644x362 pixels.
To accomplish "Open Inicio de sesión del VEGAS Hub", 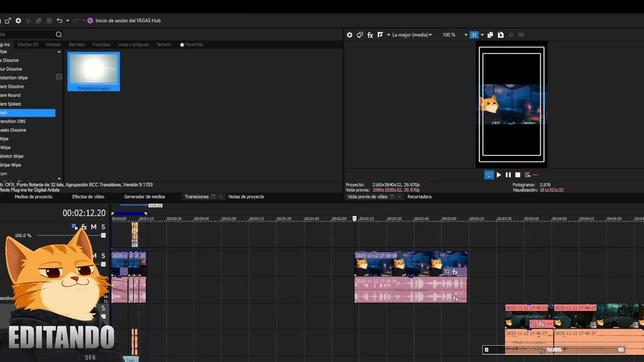I will (x=128, y=21).
